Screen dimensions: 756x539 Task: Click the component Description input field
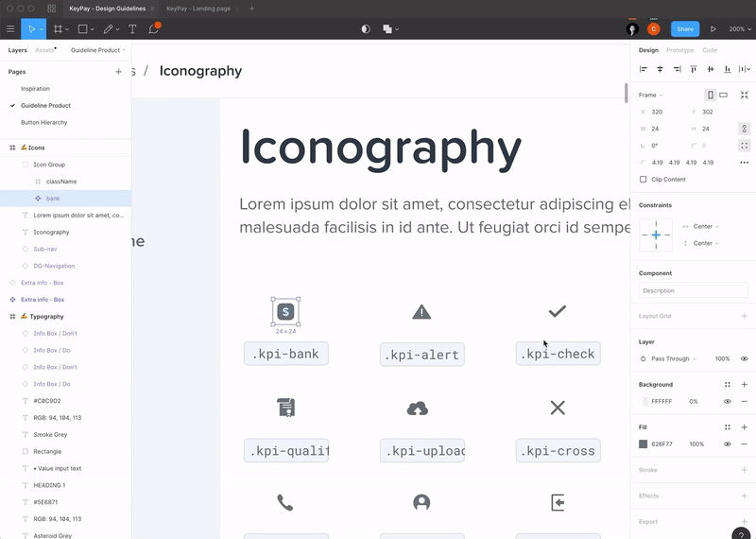click(693, 290)
